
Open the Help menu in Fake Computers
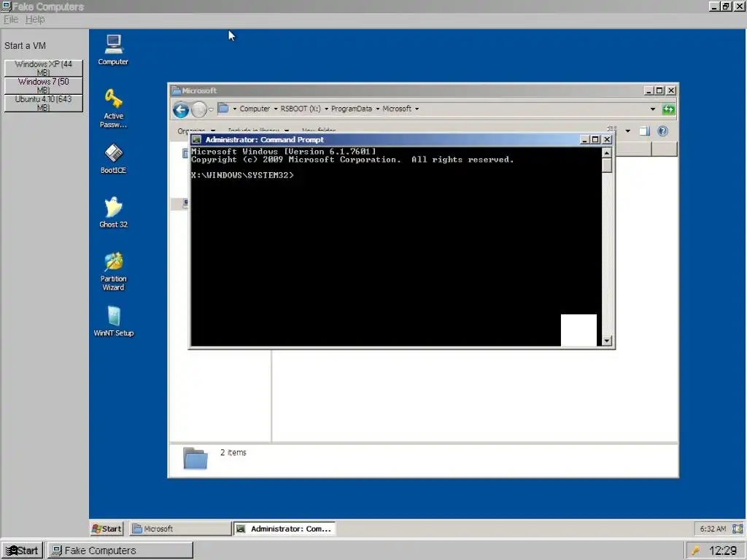tap(35, 20)
